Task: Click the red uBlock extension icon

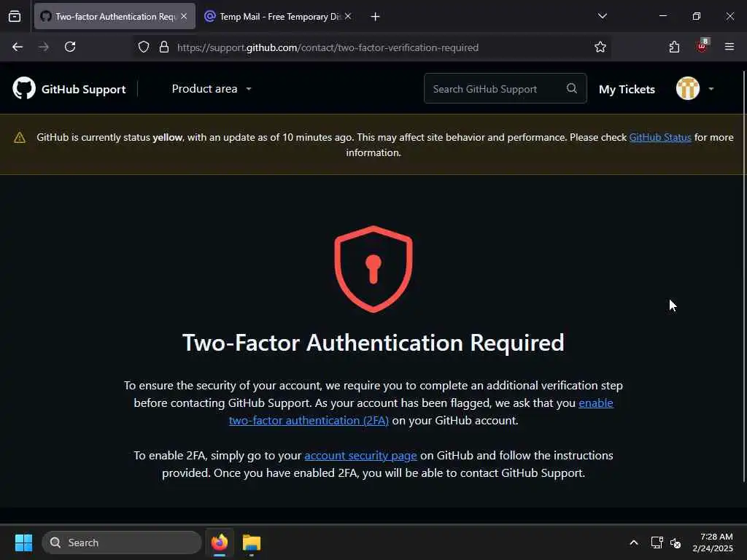Action: (x=703, y=46)
